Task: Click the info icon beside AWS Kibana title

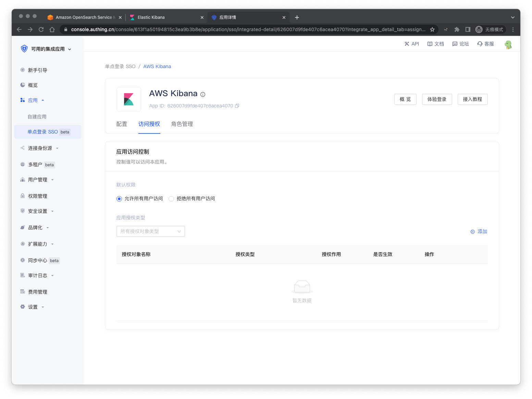Action: [203, 94]
